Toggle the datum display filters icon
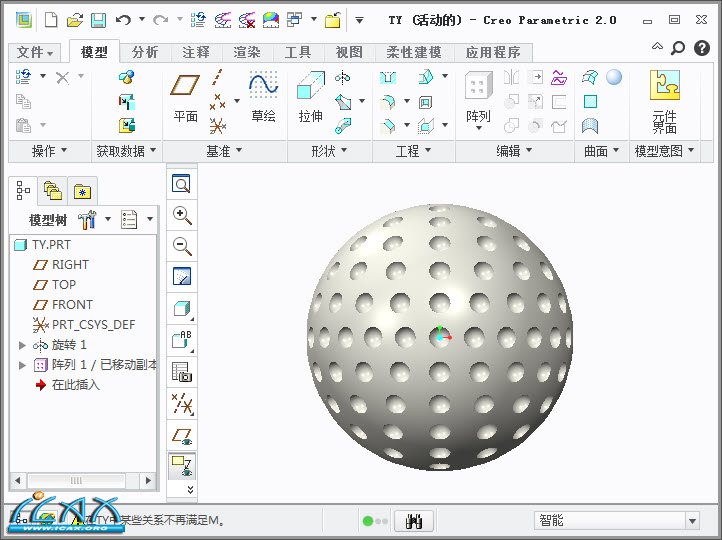This screenshot has height=540, width=722. click(x=182, y=404)
